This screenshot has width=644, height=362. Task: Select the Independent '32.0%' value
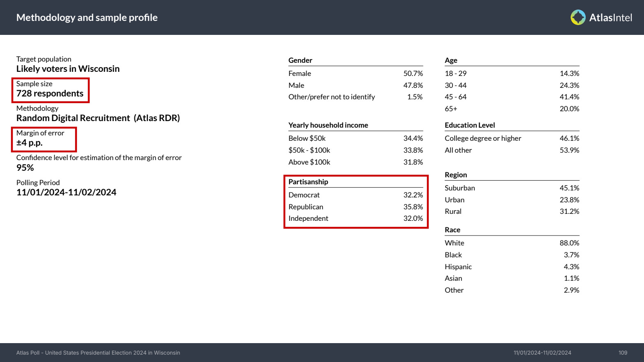pos(413,218)
